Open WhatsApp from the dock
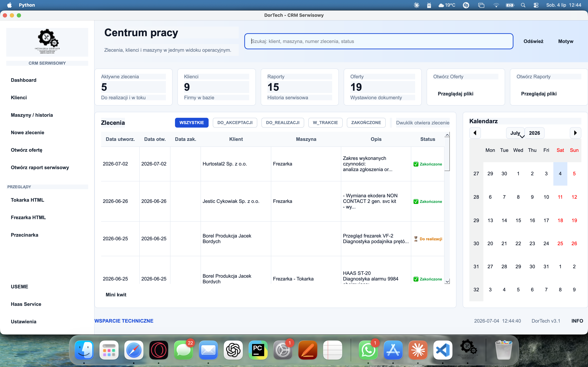Image resolution: width=588 pixels, height=367 pixels. (x=368, y=350)
